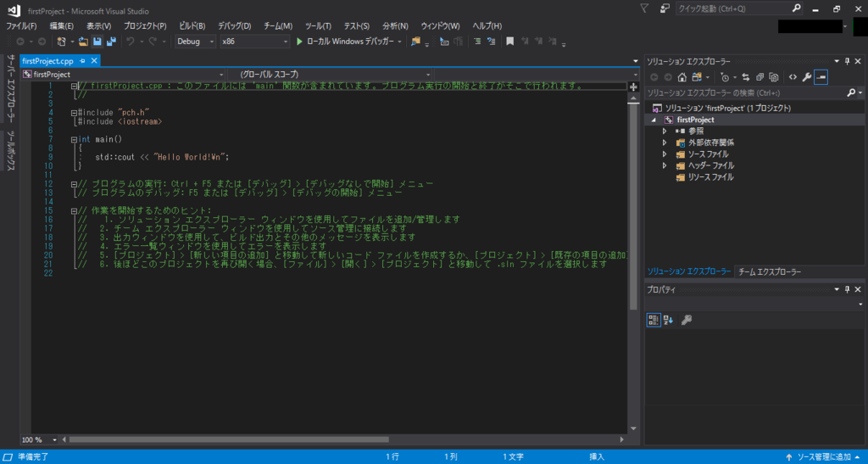Open the ヘルプ(H) menu

click(487, 26)
